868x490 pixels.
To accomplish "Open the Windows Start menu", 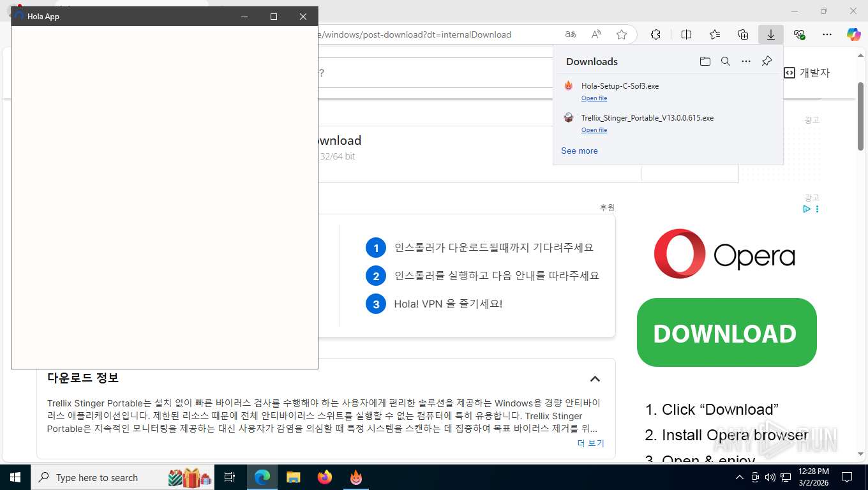I will [15, 477].
